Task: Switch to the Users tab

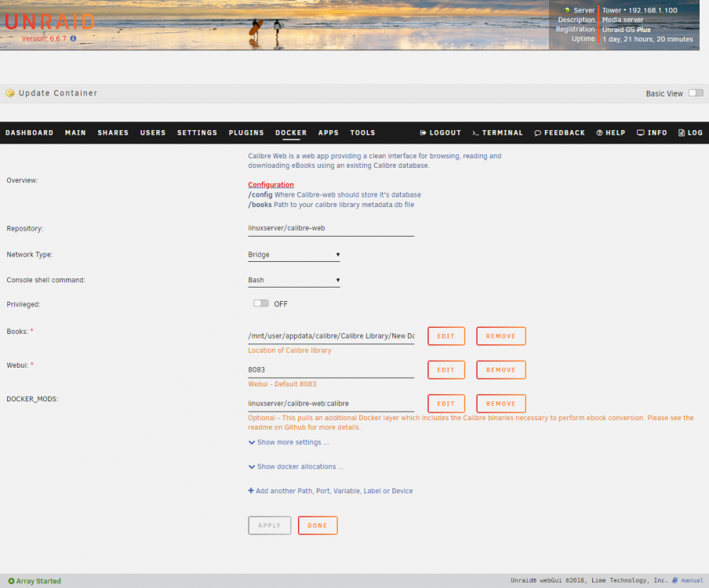Action: pos(153,132)
